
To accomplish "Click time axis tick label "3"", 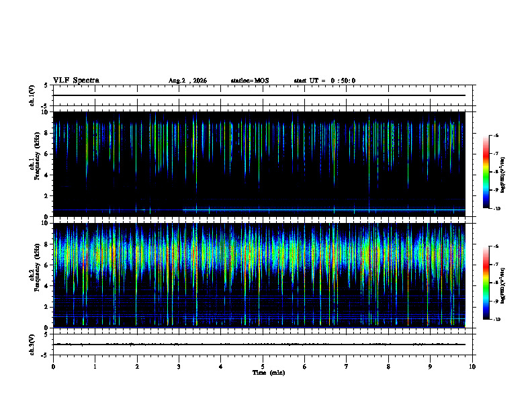I will [179, 367].
